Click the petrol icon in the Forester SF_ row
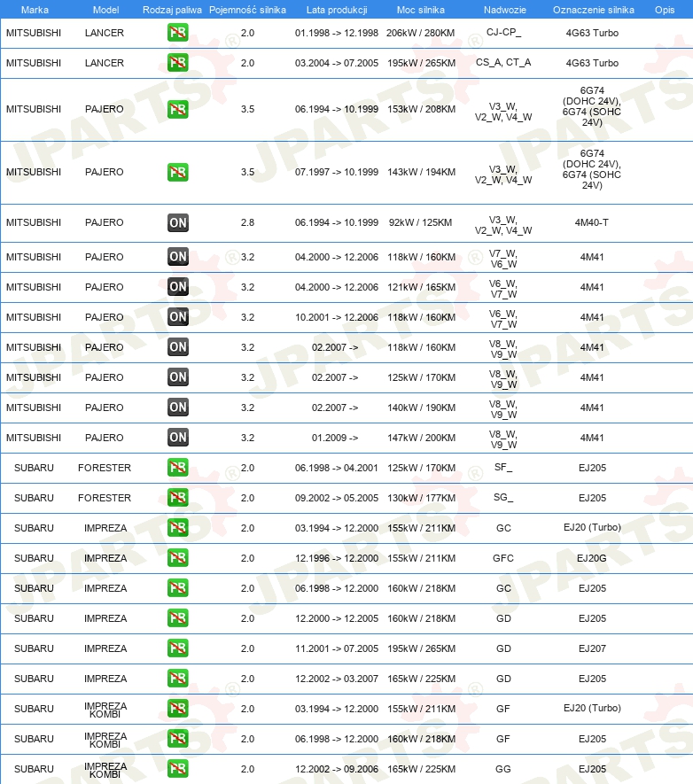The height and width of the screenshot is (784, 693). pyautogui.click(x=178, y=468)
